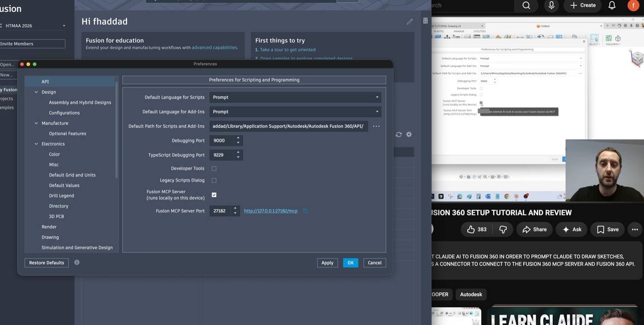
Task: Click the Apply button
Action: tap(328, 263)
